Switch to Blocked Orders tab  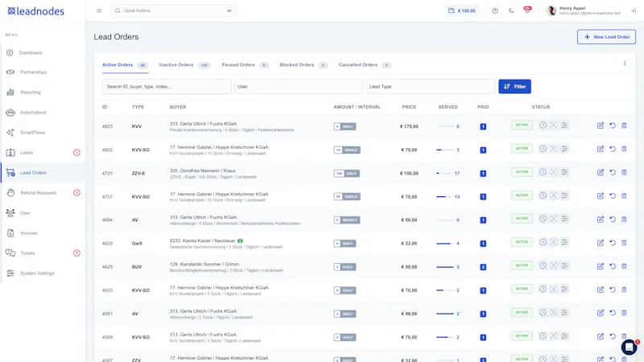click(303, 65)
